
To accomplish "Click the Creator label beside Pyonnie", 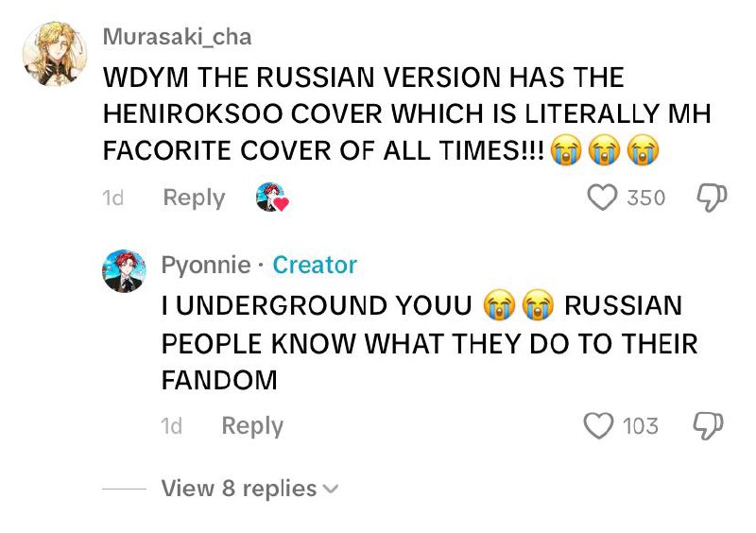I will click(315, 265).
